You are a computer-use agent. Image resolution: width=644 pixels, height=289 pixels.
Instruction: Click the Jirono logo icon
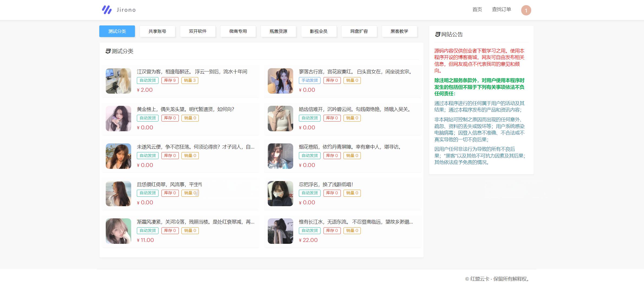(107, 10)
